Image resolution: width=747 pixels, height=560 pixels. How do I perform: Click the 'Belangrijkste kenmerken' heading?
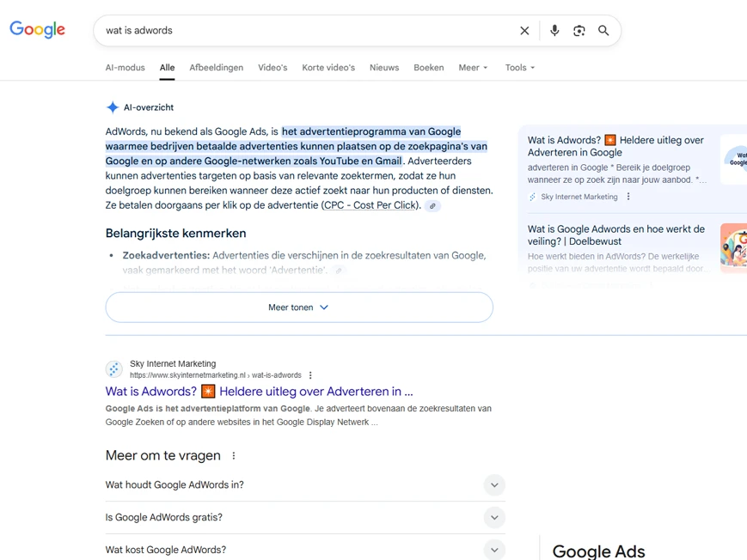pyautogui.click(x=176, y=234)
